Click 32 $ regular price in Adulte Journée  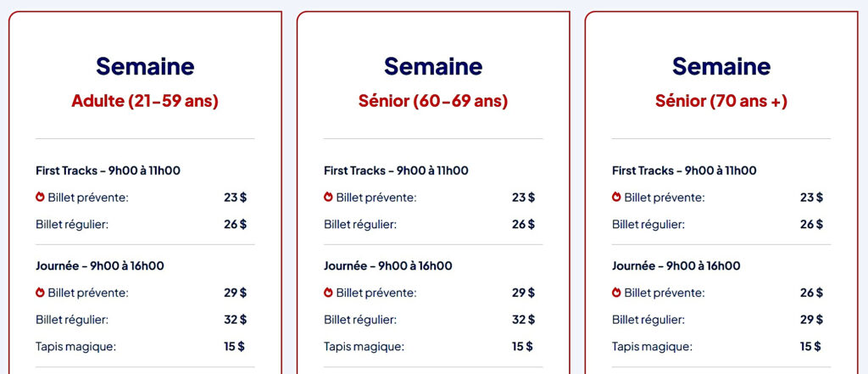point(235,320)
